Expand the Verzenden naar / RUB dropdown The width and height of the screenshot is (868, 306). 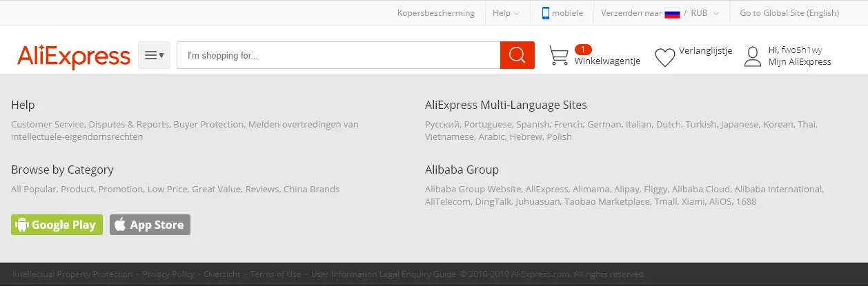(x=660, y=12)
